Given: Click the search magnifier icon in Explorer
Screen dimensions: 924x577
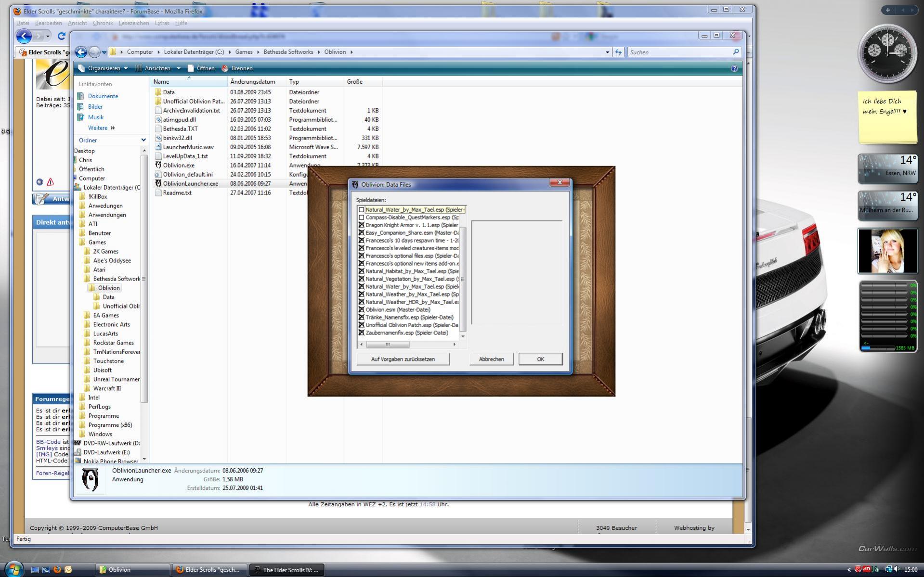Looking at the screenshot, I should tap(736, 52).
